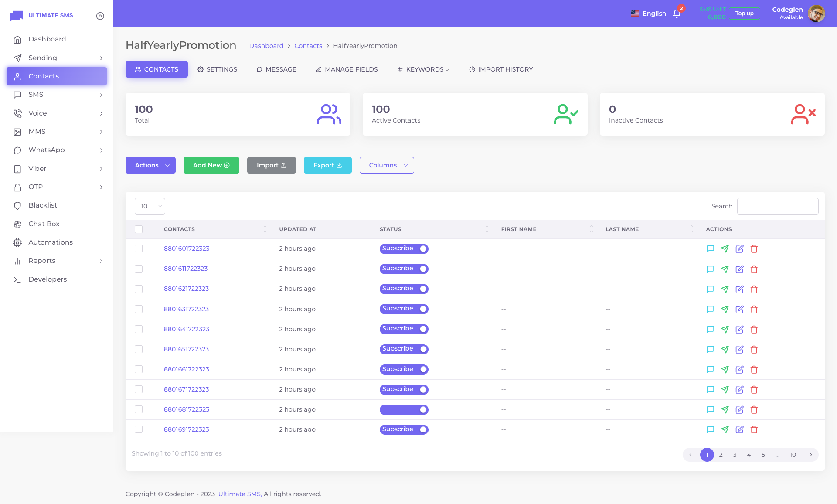
Task: Expand the Columns dropdown
Action: [386, 165]
